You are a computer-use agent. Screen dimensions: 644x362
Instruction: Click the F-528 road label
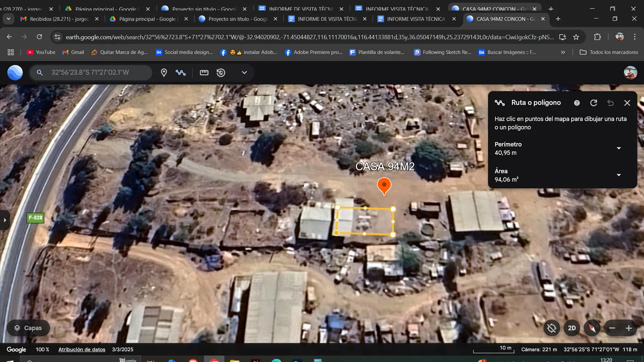pyautogui.click(x=35, y=218)
